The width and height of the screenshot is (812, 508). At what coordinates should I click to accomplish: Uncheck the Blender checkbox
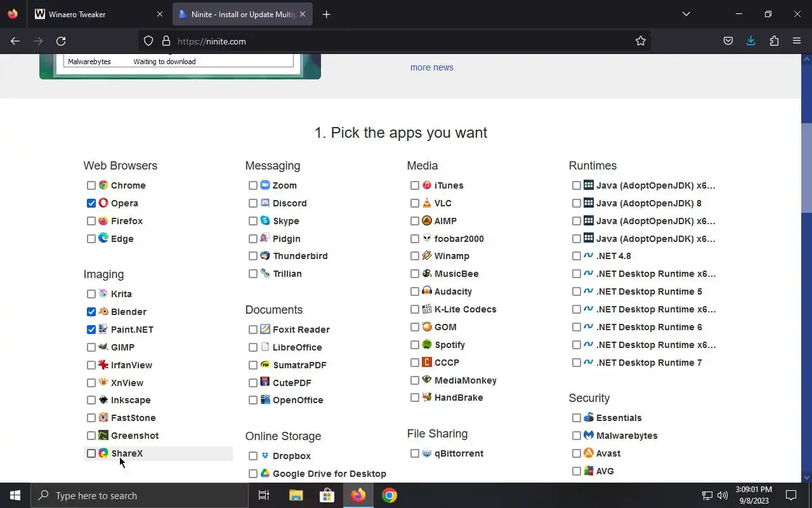[91, 312]
